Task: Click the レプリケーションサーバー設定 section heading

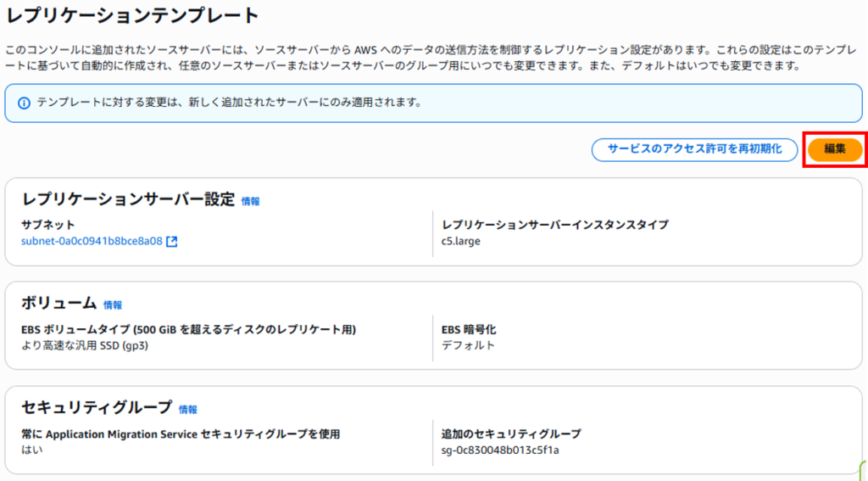Action: pos(129,200)
